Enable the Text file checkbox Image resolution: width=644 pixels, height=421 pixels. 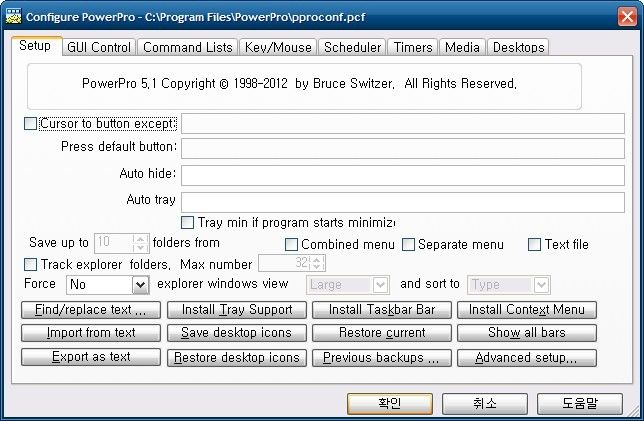(x=534, y=244)
